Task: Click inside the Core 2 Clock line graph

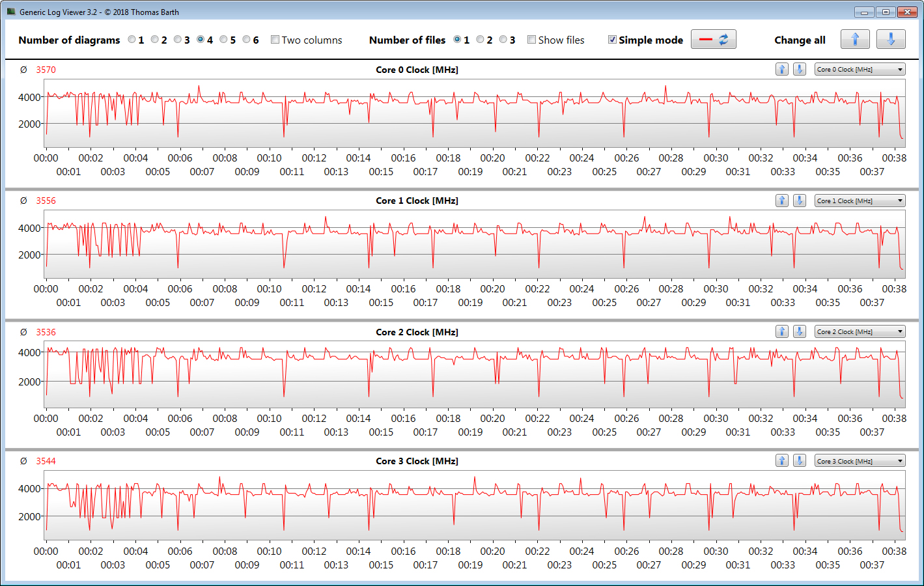Action: (475, 375)
